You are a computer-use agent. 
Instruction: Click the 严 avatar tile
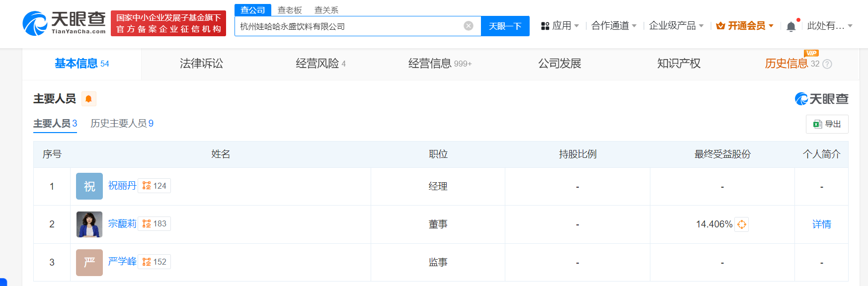click(89, 262)
